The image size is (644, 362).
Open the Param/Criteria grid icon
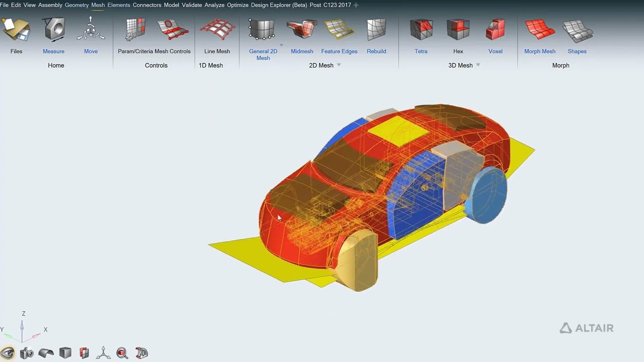[135, 30]
